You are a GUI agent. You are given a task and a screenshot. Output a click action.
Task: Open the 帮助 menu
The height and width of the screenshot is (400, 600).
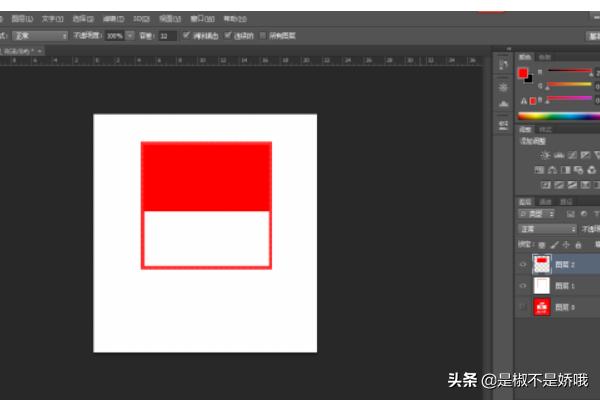tap(233, 18)
